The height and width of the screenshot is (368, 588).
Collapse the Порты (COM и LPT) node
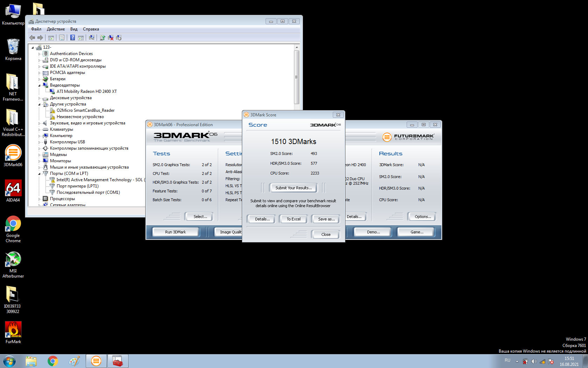click(x=39, y=174)
